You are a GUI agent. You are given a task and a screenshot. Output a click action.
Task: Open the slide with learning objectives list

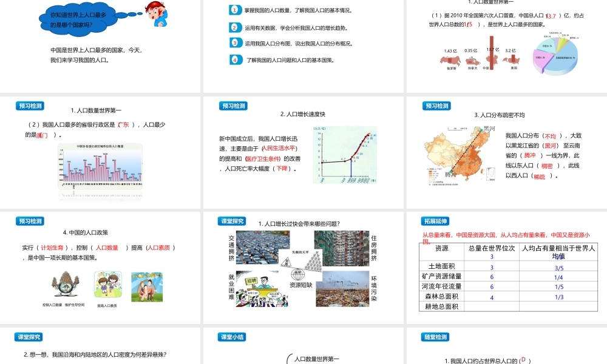[x=303, y=45]
